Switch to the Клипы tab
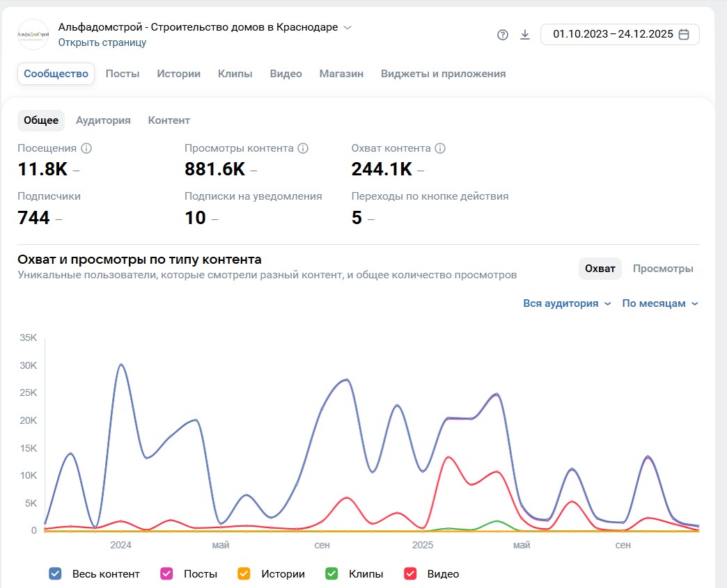Image resolution: width=727 pixels, height=588 pixels. pos(235,74)
